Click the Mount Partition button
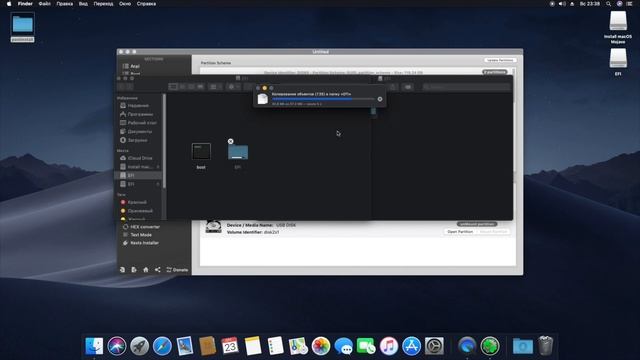 (493, 231)
